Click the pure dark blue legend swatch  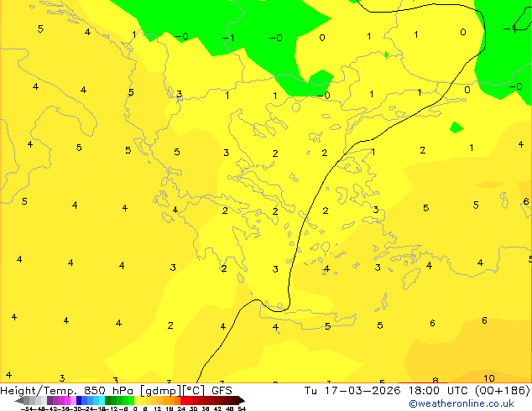coord(79,401)
